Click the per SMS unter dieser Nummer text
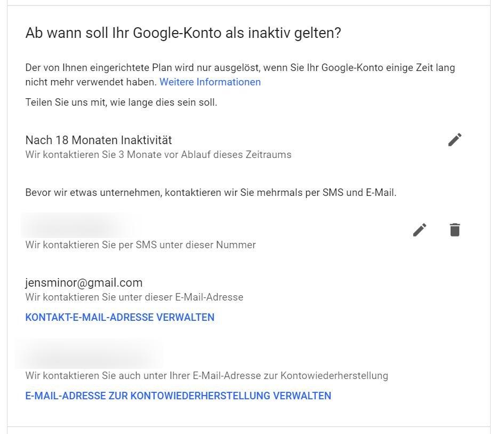The image size is (504, 434). point(140,245)
